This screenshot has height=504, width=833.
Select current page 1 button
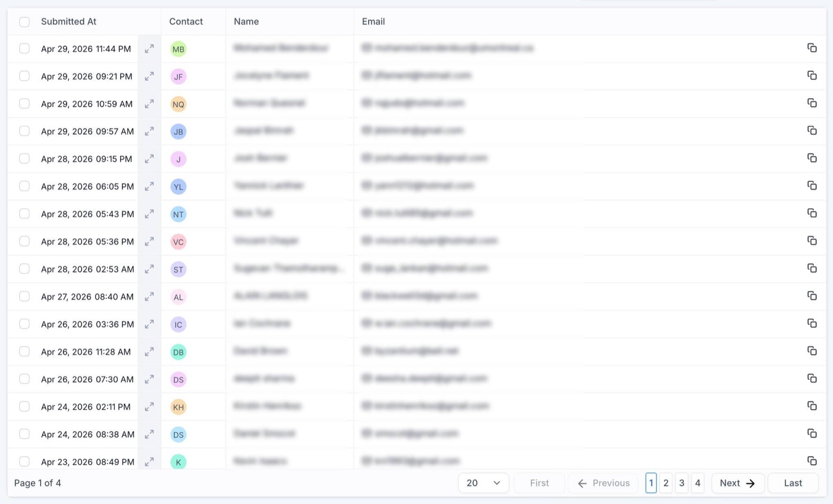click(x=651, y=483)
